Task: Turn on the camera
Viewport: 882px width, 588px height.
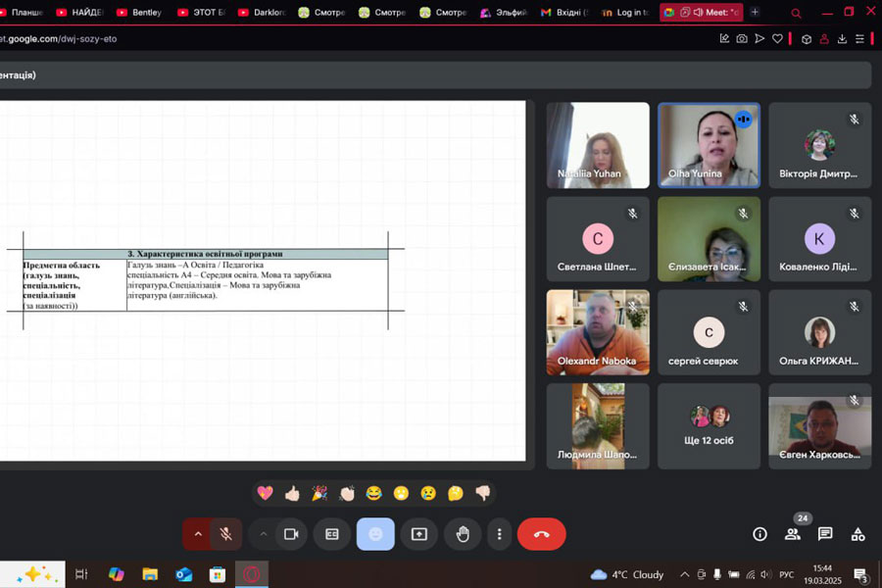Action: (x=291, y=534)
